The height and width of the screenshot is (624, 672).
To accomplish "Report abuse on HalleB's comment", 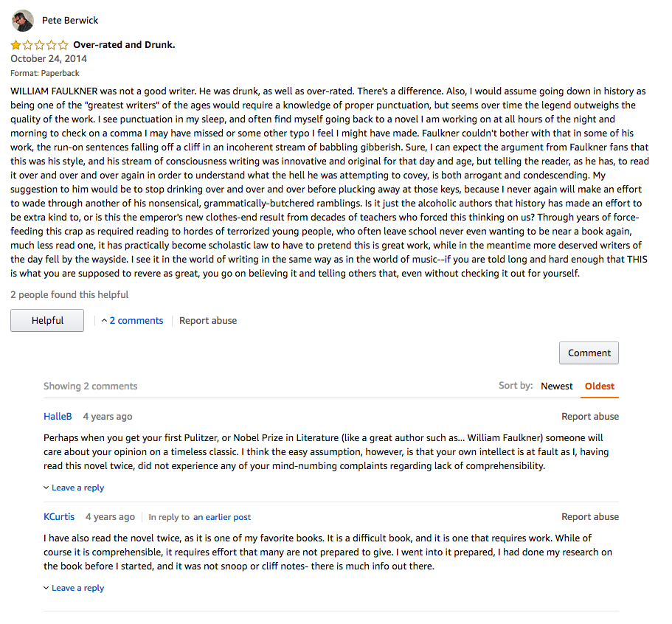I will [x=590, y=417].
